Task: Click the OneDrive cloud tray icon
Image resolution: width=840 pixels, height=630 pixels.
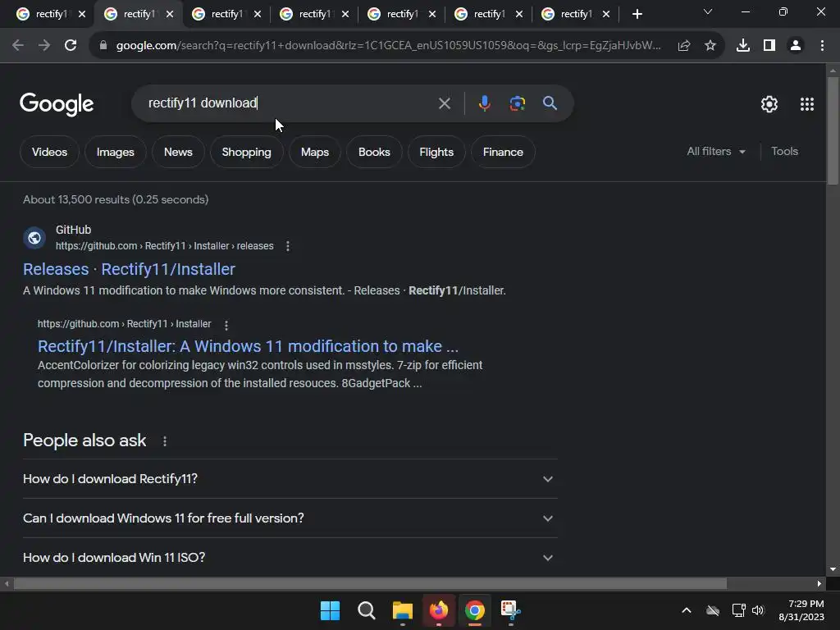Action: pyautogui.click(x=713, y=610)
